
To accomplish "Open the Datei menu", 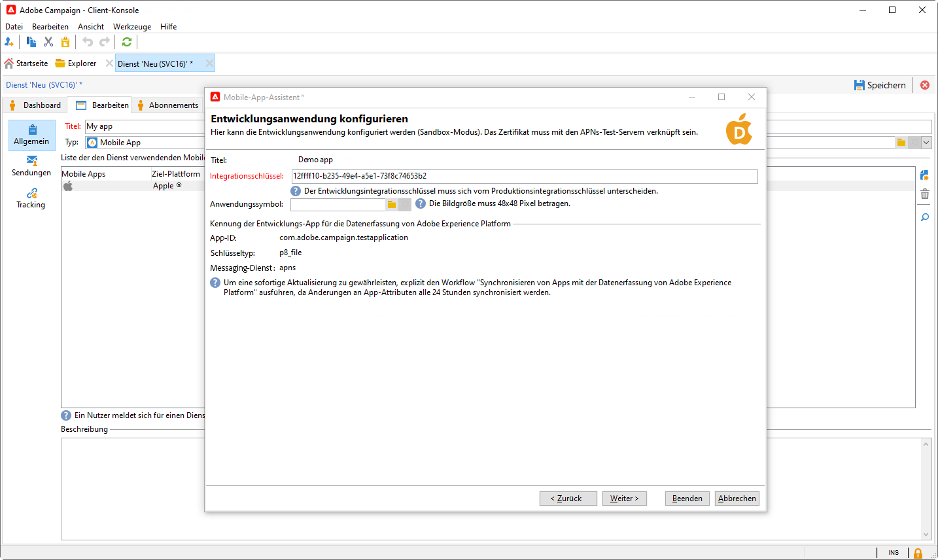I will (x=14, y=27).
